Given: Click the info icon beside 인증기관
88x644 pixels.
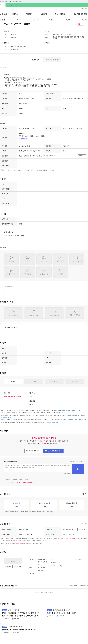Looking at the screenshot, I should point(51,529).
